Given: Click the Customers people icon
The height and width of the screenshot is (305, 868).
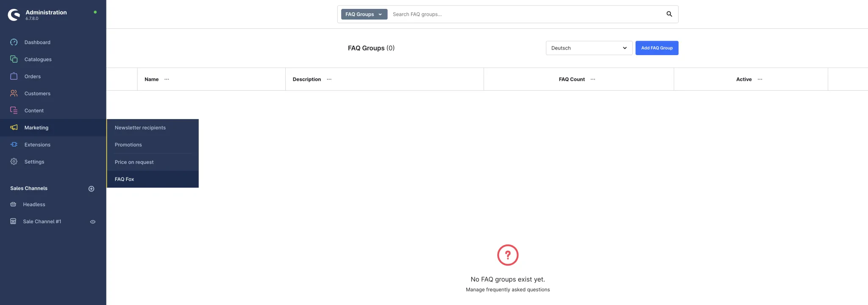Looking at the screenshot, I should (14, 93).
